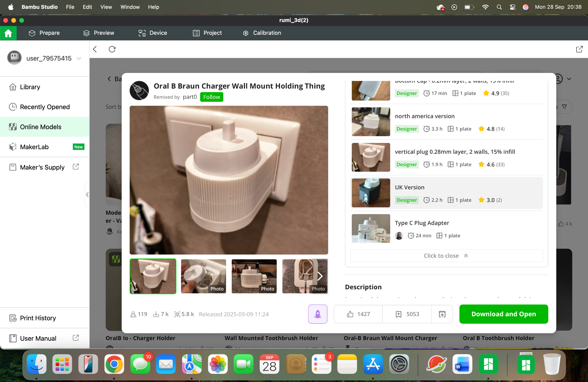Image resolution: width=588 pixels, height=382 pixels.
Task: Open the Oral B Toothbrush Holder model card
Action: [498, 338]
